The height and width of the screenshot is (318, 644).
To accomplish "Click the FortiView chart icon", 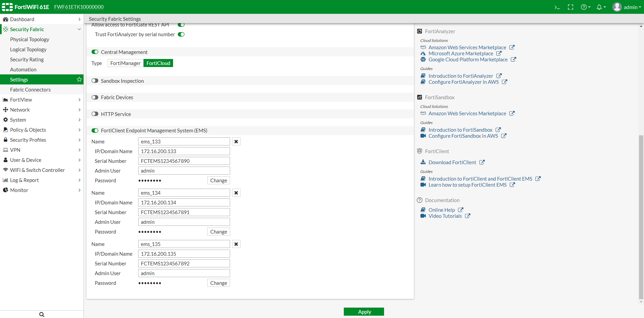I will [x=5, y=100].
